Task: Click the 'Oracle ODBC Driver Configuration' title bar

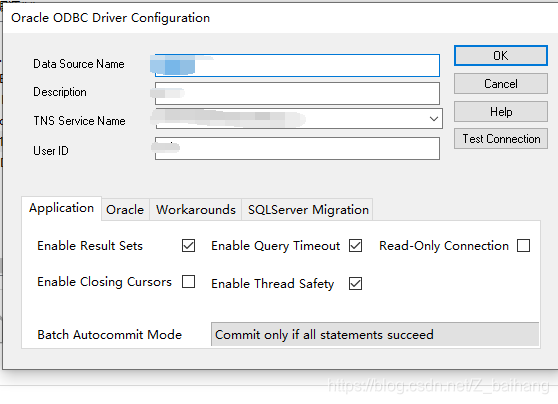Action: click(281, 18)
